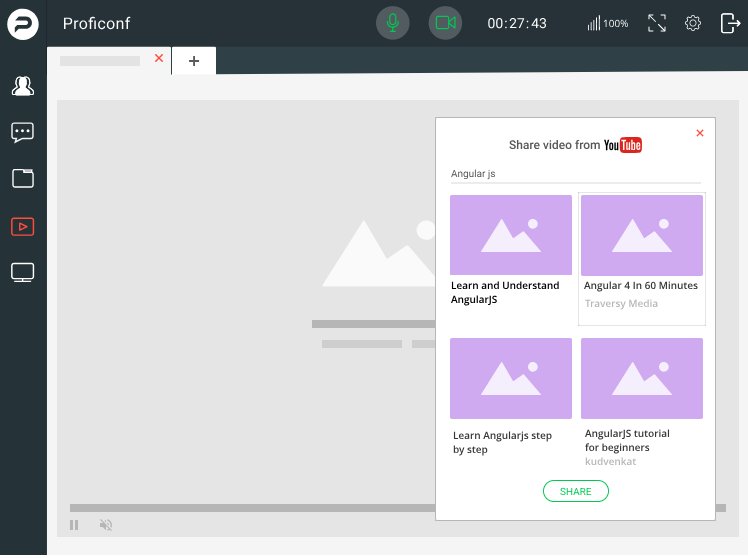
Task: Select Learn and Understand AngularJS thumbnail
Action: pos(510,235)
